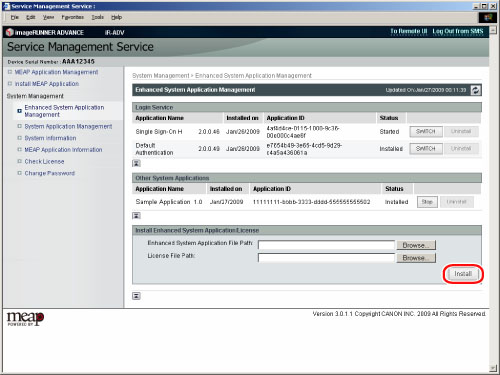
Task: Click the device serial number AAA12345
Action: coord(78,62)
